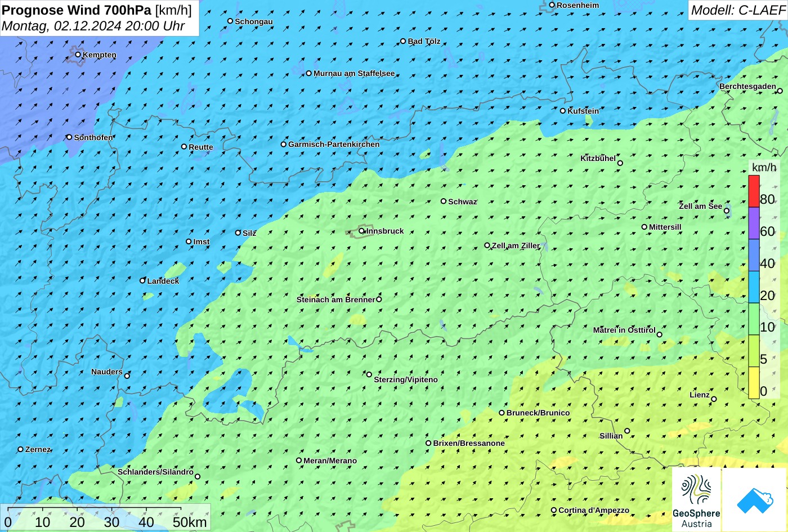Screen dimensions: 788x532
Task: Click the "Prognose Wind 700hPa" title
Action: pos(77,10)
